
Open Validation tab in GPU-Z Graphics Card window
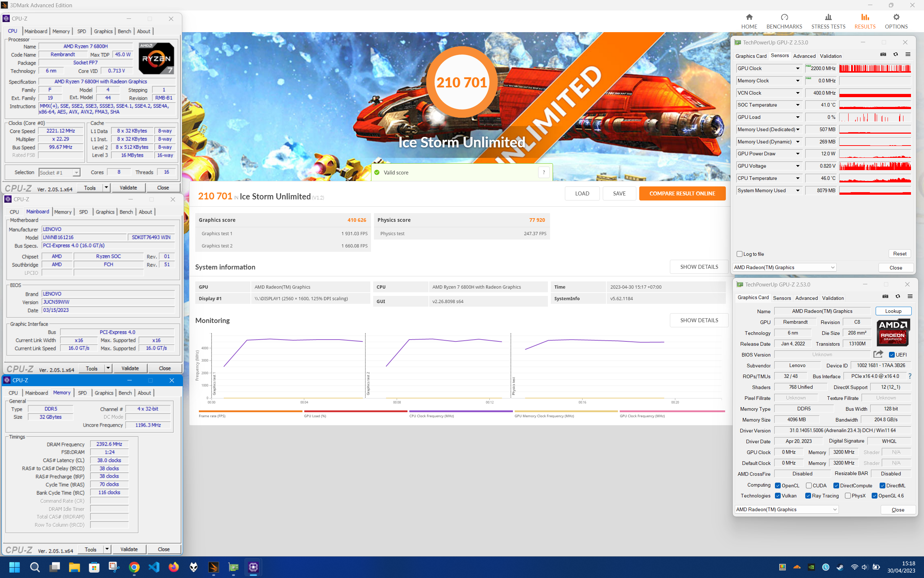(833, 298)
